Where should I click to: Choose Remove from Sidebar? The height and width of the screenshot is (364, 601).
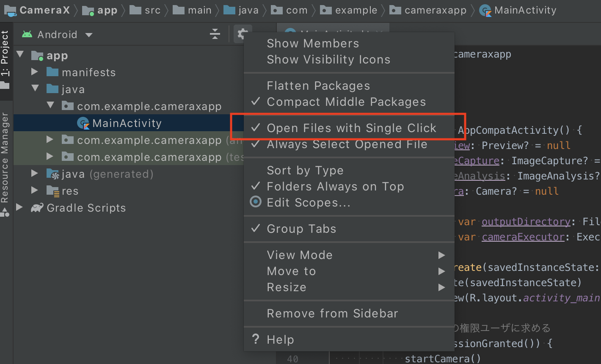(349, 314)
